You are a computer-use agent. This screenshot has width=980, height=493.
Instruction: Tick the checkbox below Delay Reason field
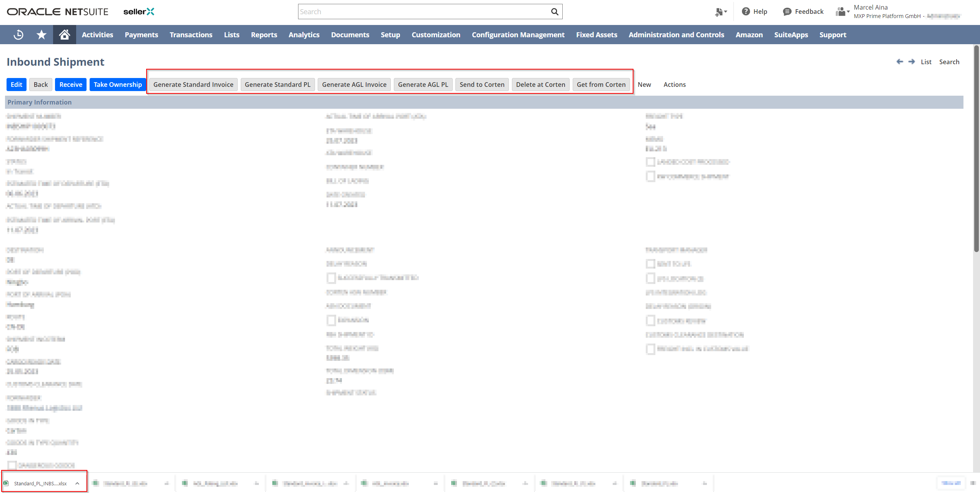[331, 278]
